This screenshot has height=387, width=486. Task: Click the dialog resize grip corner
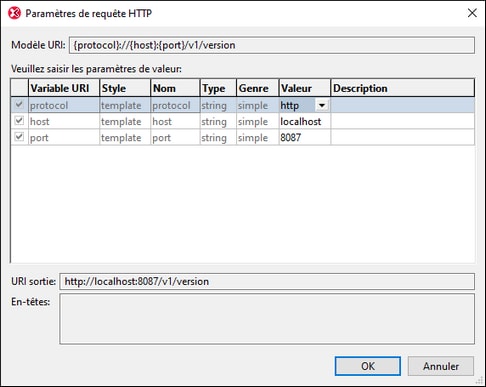click(480, 380)
